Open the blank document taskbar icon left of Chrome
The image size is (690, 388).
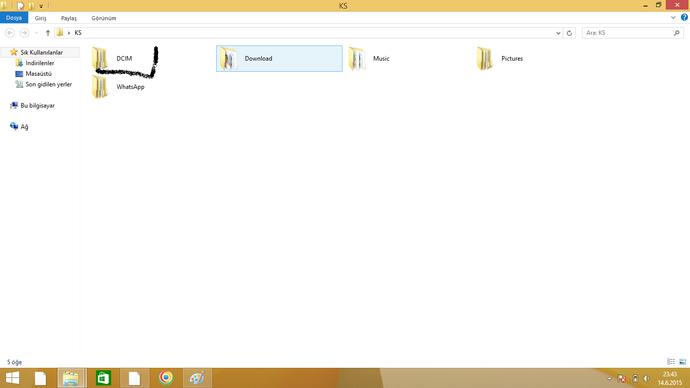(134, 378)
